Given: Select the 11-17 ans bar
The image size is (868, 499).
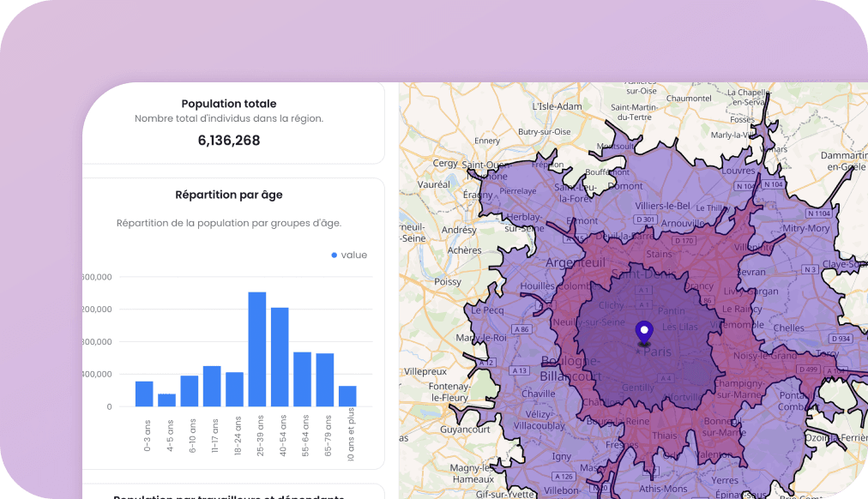Looking at the screenshot, I should coord(212,386).
